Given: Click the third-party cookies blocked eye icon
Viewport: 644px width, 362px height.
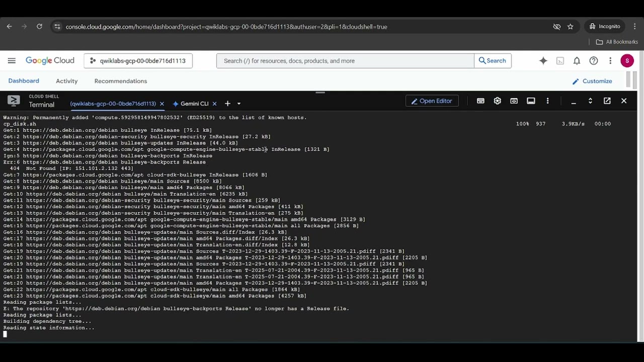Looking at the screenshot, I should pos(557,27).
